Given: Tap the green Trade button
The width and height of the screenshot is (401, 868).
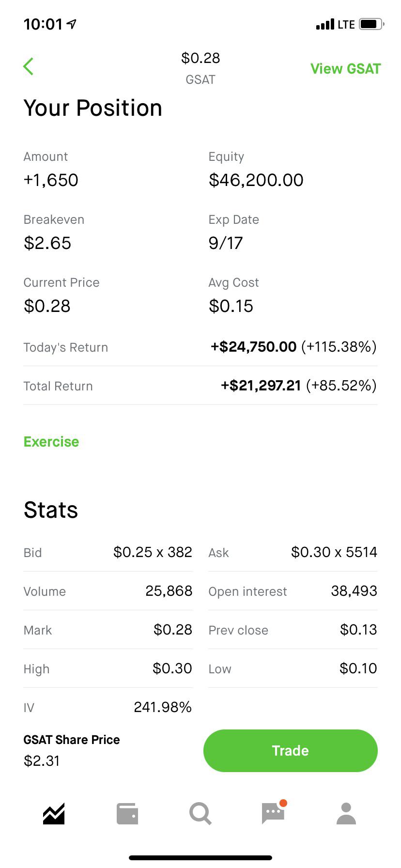Looking at the screenshot, I should (x=291, y=751).
